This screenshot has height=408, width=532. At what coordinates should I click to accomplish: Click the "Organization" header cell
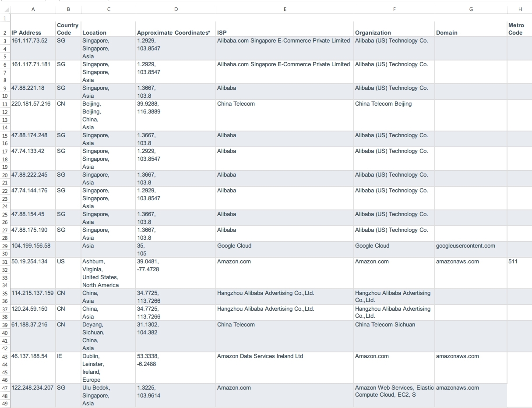[x=394, y=29]
